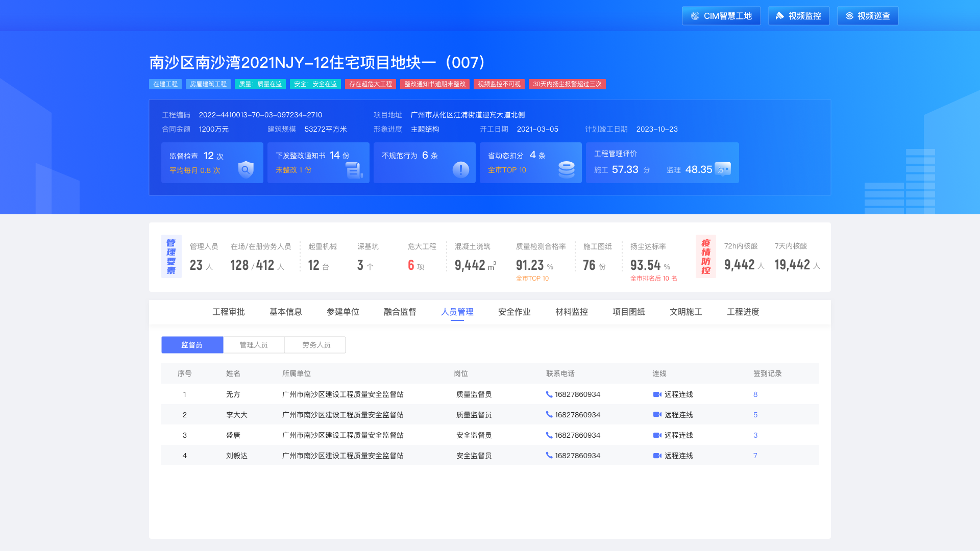Click the 签到记录 column header
Image resolution: width=980 pixels, height=551 pixels.
pyautogui.click(x=768, y=373)
